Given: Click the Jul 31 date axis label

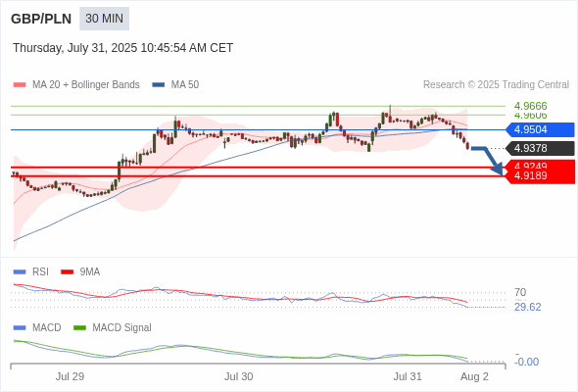Looking at the screenshot, I should [x=408, y=377].
